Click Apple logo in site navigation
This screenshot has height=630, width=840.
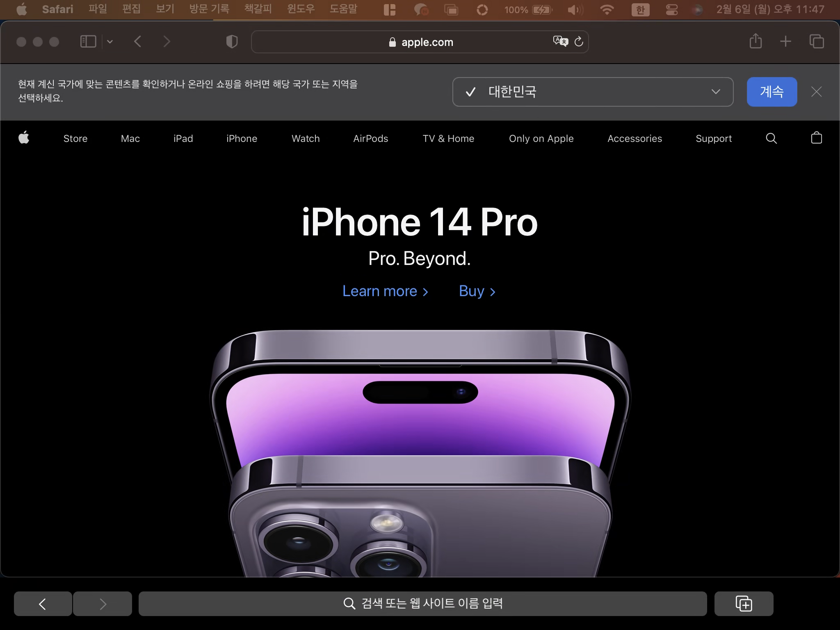24,138
